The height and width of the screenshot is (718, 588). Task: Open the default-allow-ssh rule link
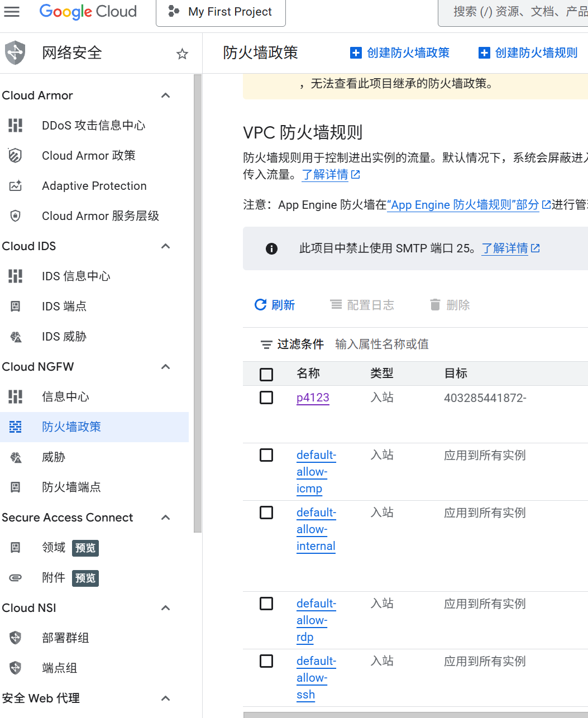click(x=316, y=678)
